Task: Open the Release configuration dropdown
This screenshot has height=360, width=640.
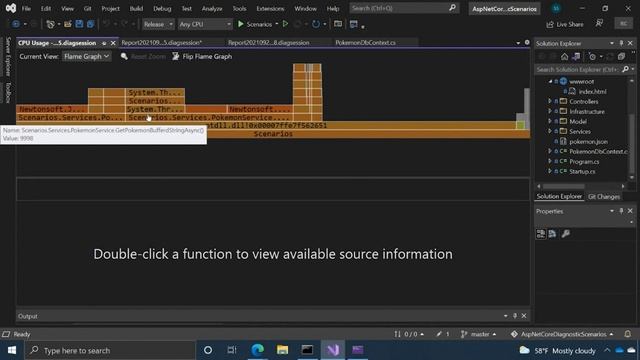Action: [x=158, y=24]
